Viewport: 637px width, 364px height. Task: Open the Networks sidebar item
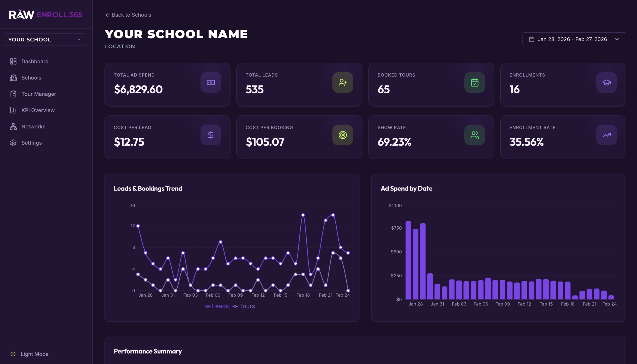33,126
